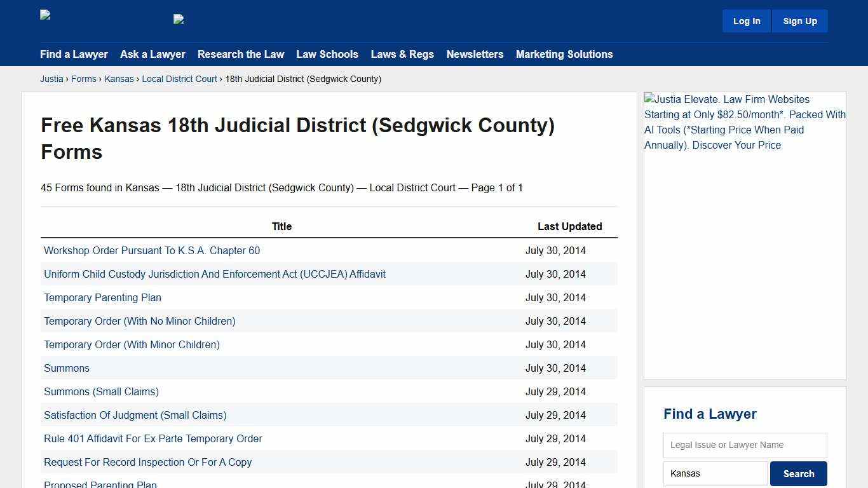The height and width of the screenshot is (488, 868).
Task: Open the Workshop Order Pursuant To K.S.A. form
Action: (152, 250)
